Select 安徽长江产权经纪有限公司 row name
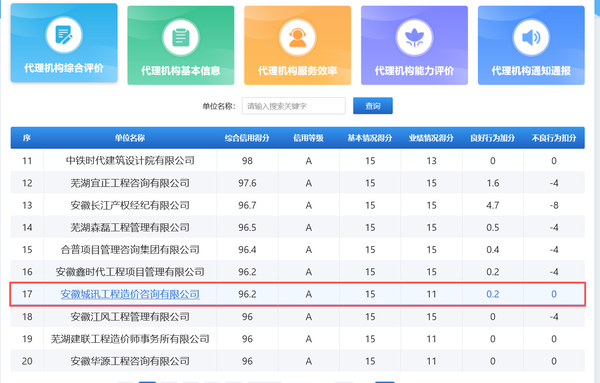Screen dimensions: 600x383 (x=130, y=205)
